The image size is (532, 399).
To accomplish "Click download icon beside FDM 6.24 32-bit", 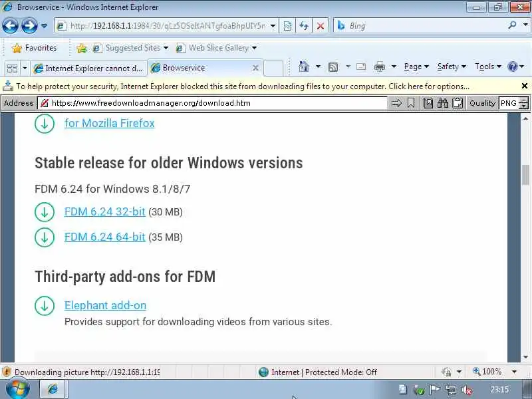I will tap(45, 212).
